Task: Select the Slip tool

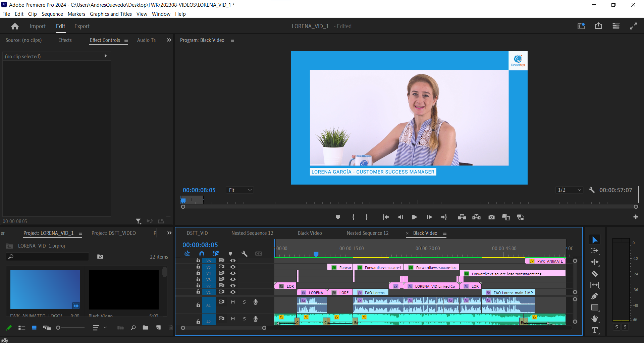Action: coord(595,285)
